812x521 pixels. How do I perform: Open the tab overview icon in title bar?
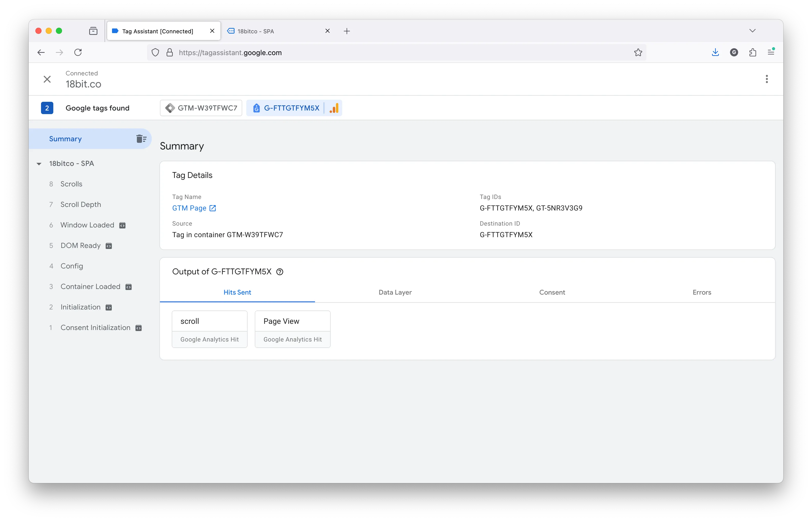pos(93,31)
